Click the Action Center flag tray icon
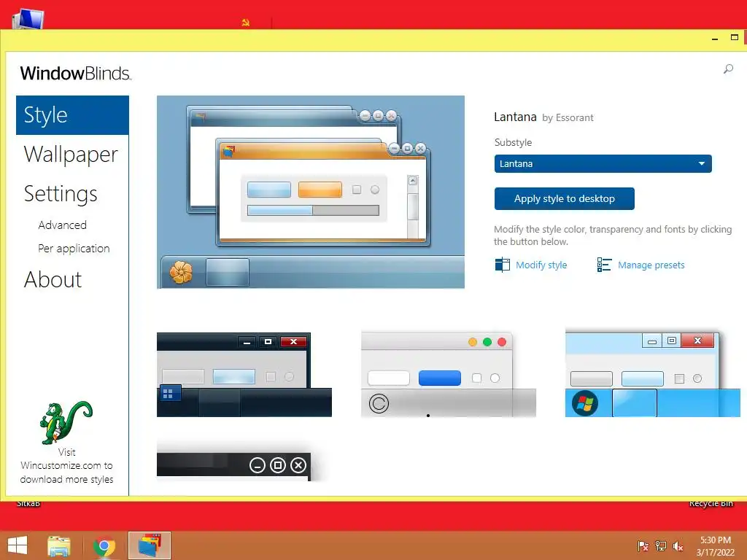The image size is (747, 560). pyautogui.click(x=643, y=546)
